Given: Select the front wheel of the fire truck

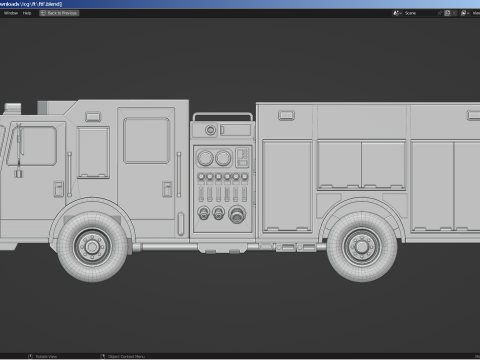Looking at the screenshot, I should click(x=92, y=247).
